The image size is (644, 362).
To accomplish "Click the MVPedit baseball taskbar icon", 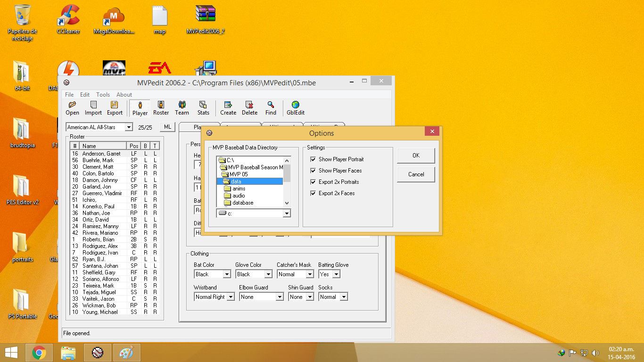I will (x=98, y=352).
